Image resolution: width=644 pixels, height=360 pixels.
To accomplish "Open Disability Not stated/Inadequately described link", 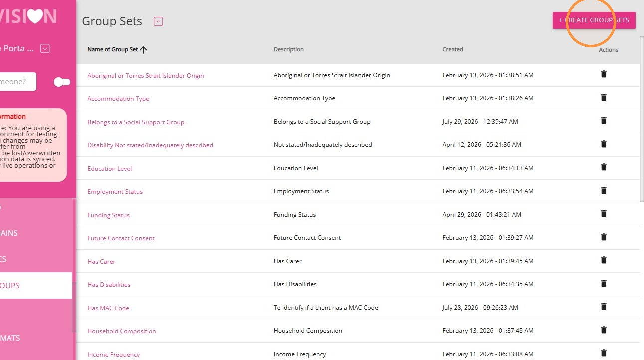I will pos(150,145).
